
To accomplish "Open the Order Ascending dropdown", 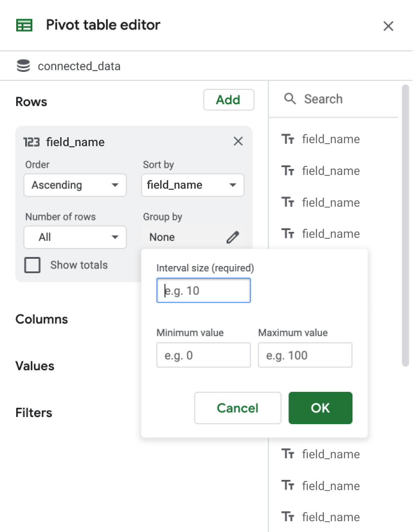I will click(x=75, y=185).
